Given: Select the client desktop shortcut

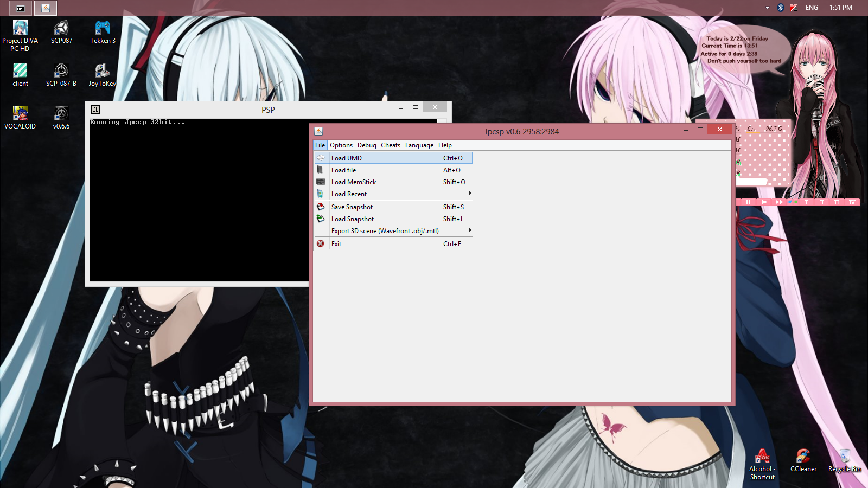Looking at the screenshot, I should point(20,75).
